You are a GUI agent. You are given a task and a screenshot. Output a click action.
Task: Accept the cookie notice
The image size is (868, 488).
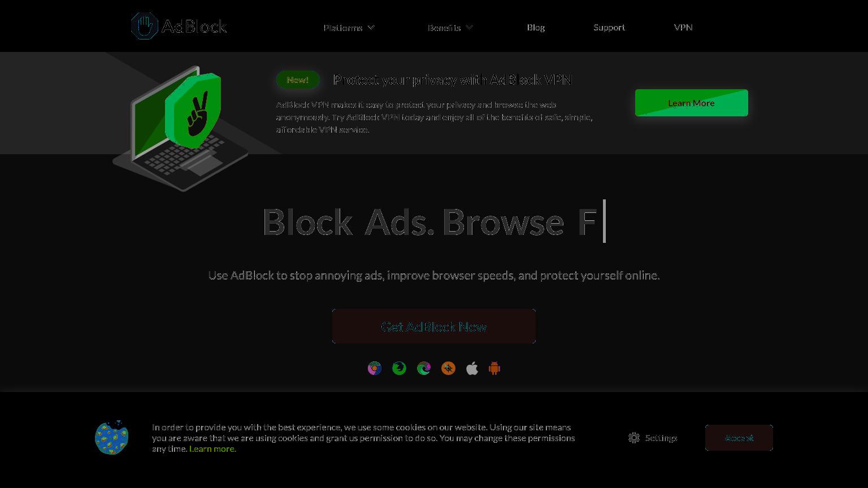tap(739, 438)
